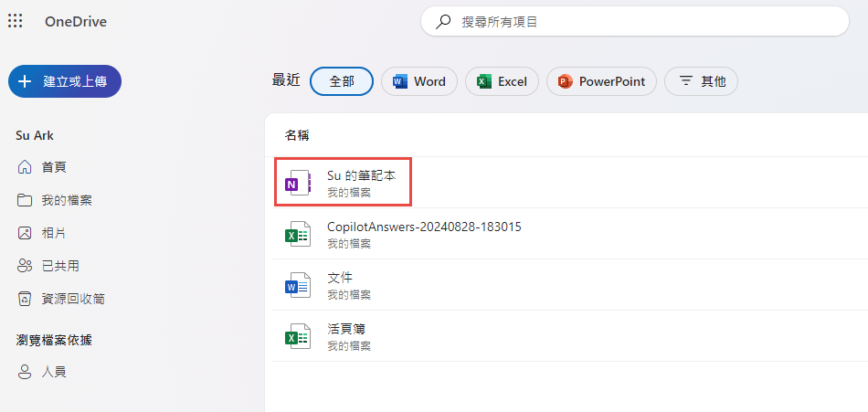Open the 其他 filter dropdown
The image size is (868, 412).
(701, 81)
